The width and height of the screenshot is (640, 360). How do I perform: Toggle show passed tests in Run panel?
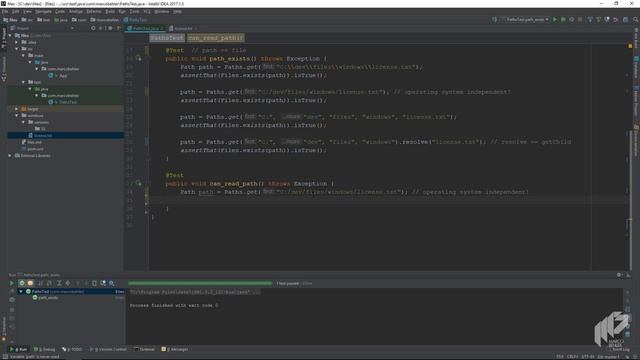pos(22,283)
